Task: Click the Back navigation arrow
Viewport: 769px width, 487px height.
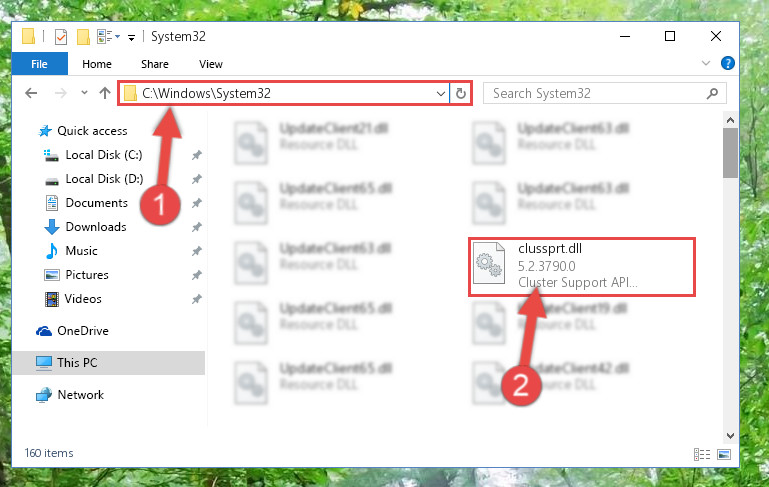Action: point(31,93)
